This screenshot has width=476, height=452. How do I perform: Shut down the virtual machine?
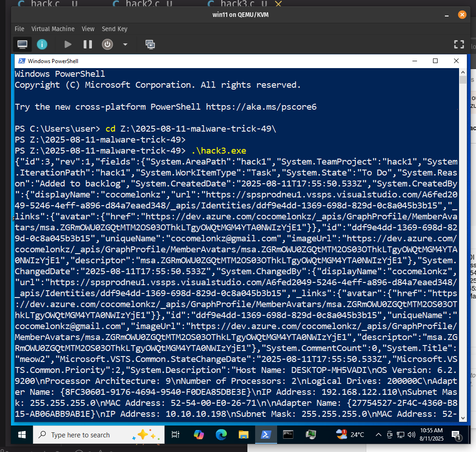point(107,45)
